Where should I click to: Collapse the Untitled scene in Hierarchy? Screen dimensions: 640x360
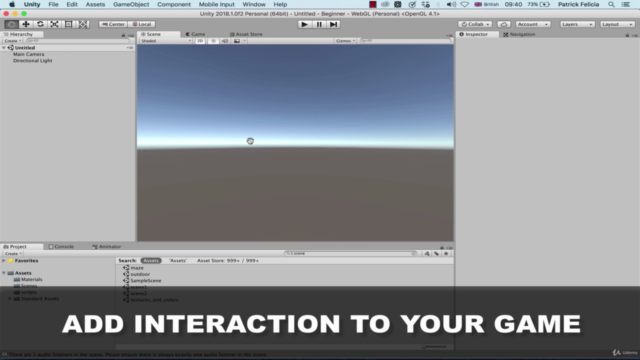[4, 48]
